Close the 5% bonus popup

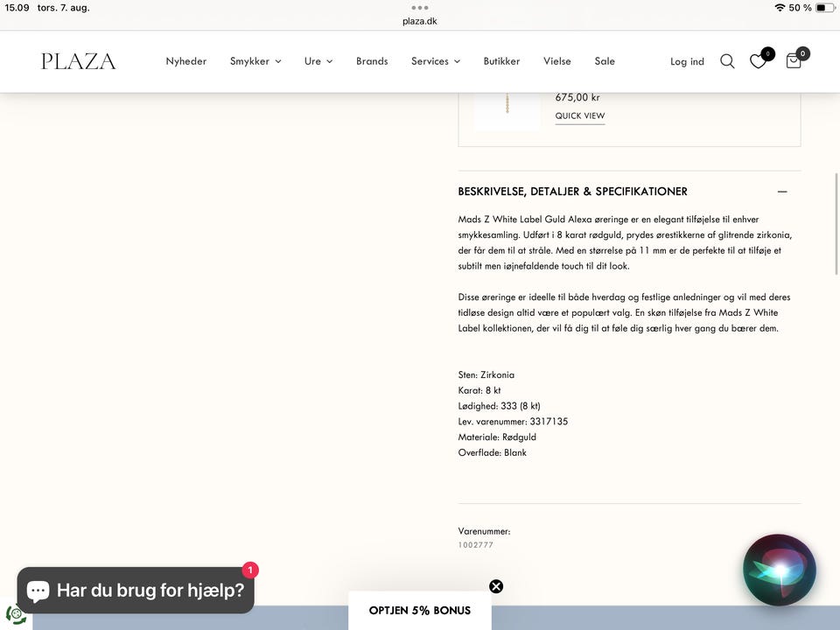coord(496,586)
